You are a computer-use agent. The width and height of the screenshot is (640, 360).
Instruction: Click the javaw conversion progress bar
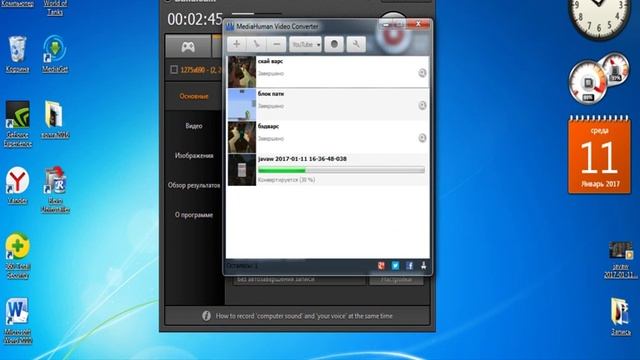pyautogui.click(x=341, y=170)
